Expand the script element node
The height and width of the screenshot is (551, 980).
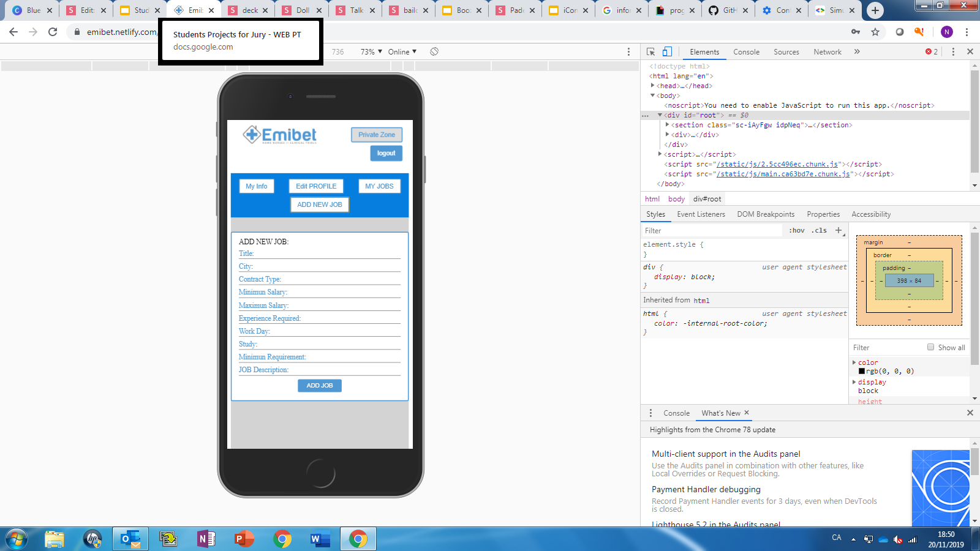point(660,154)
